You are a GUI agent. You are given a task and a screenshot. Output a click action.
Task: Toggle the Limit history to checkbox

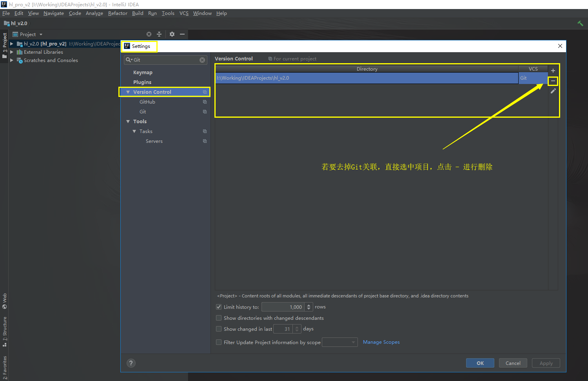(219, 307)
